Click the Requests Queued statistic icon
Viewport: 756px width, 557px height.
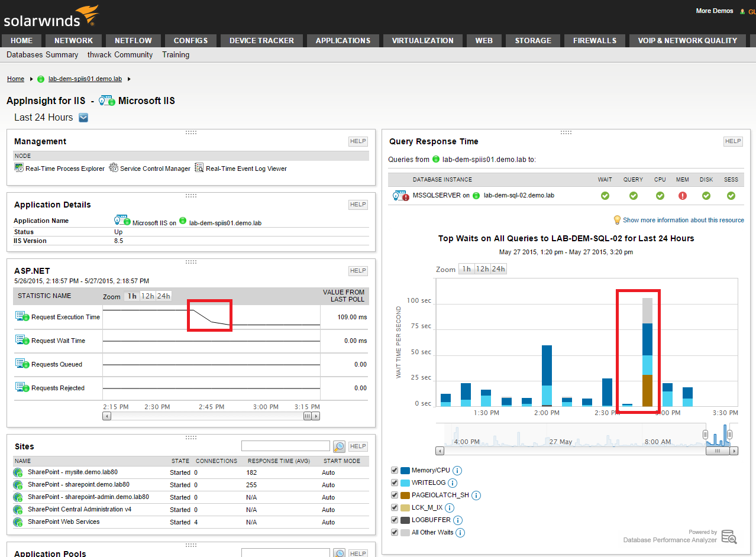(22, 364)
